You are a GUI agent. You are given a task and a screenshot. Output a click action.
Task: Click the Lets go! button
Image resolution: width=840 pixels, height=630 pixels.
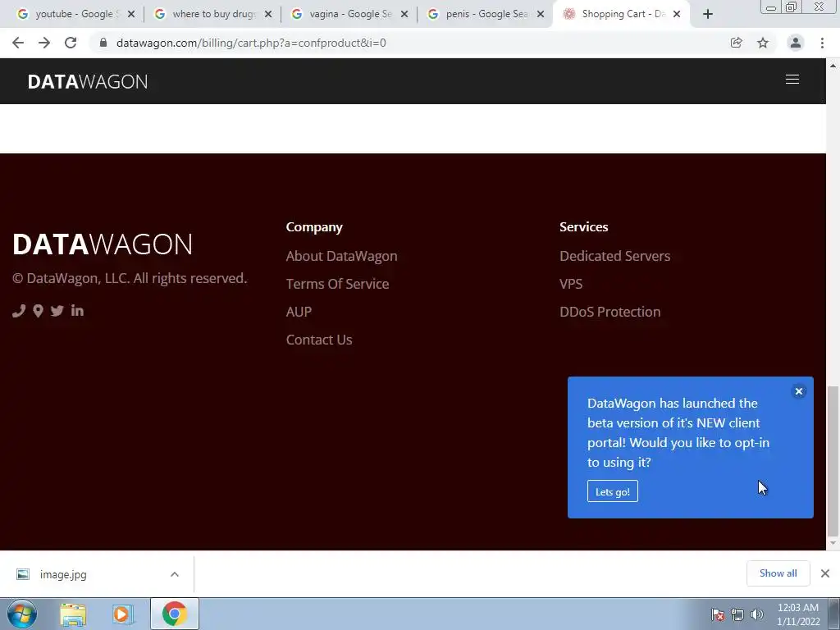point(612,491)
